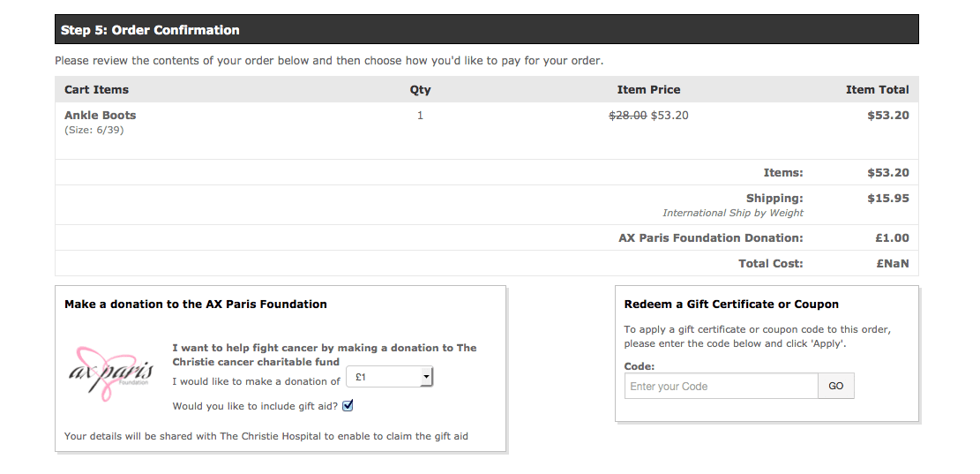The width and height of the screenshot is (980, 474).
Task: Toggle the gift aid checkbox
Action: [348, 406]
